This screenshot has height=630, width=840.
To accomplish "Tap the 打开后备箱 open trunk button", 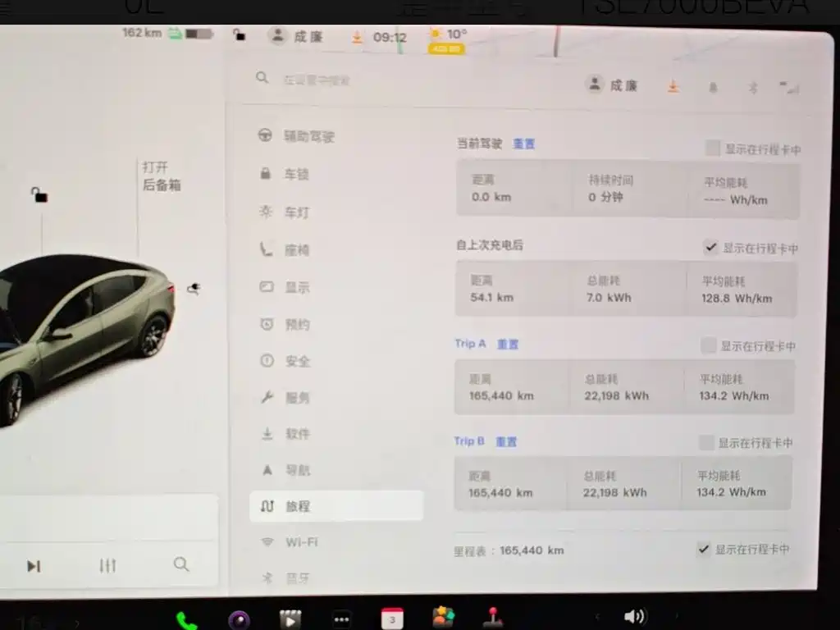I will (159, 175).
